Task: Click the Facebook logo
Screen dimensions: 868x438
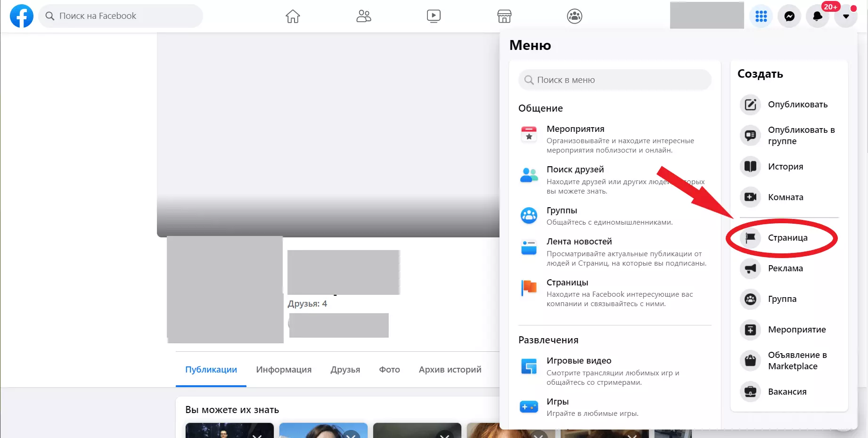Action: click(22, 16)
